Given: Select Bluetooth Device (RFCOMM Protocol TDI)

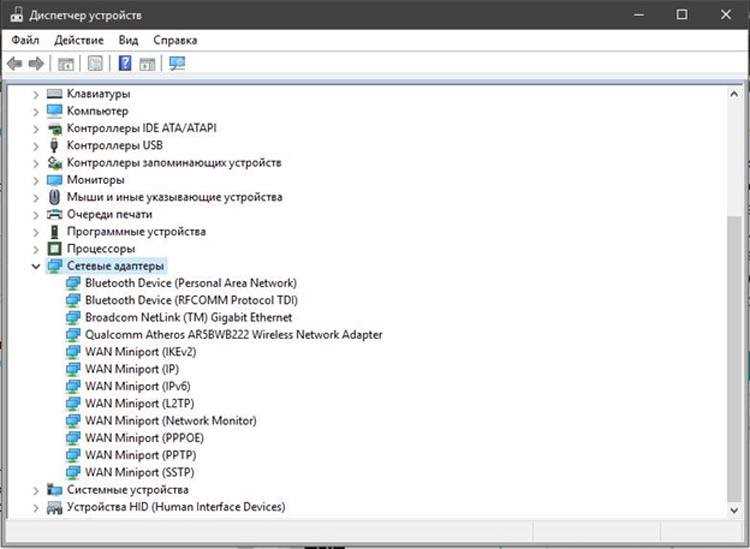Looking at the screenshot, I should point(191,300).
